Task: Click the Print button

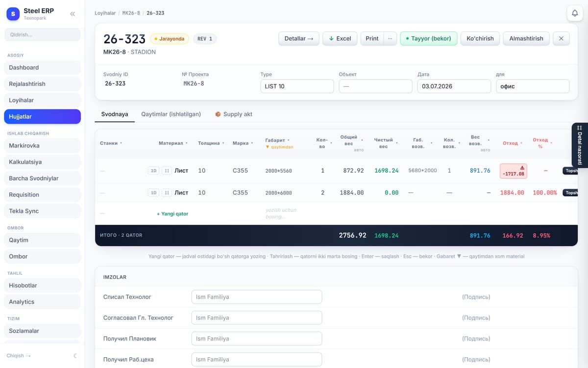Action: pos(372,38)
